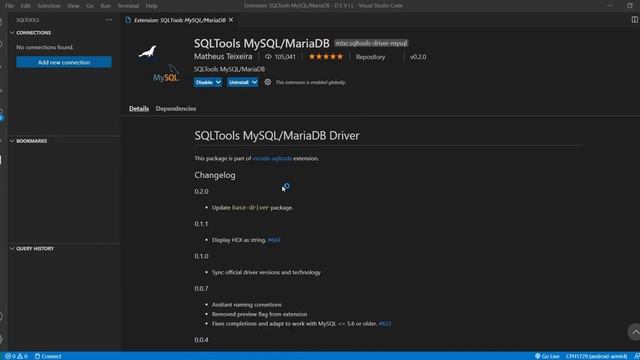The image size is (640, 360).
Task: Click the scroll-to-top arrow button
Action: (x=635, y=332)
